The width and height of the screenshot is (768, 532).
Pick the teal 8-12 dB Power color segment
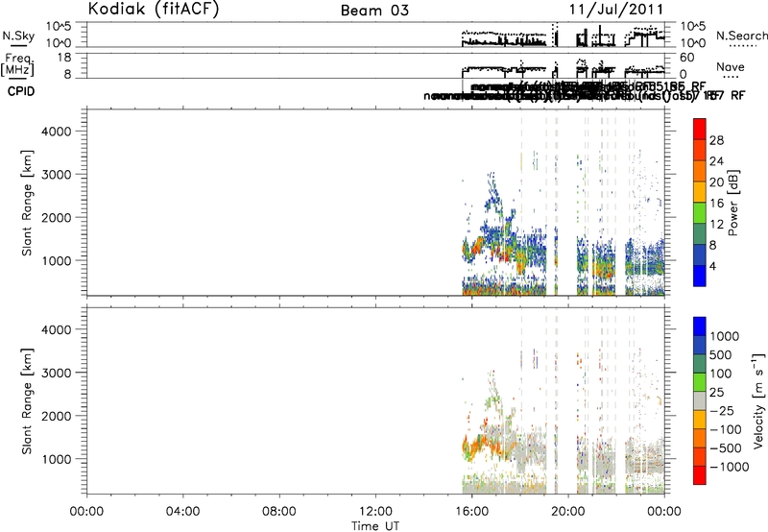click(x=700, y=234)
